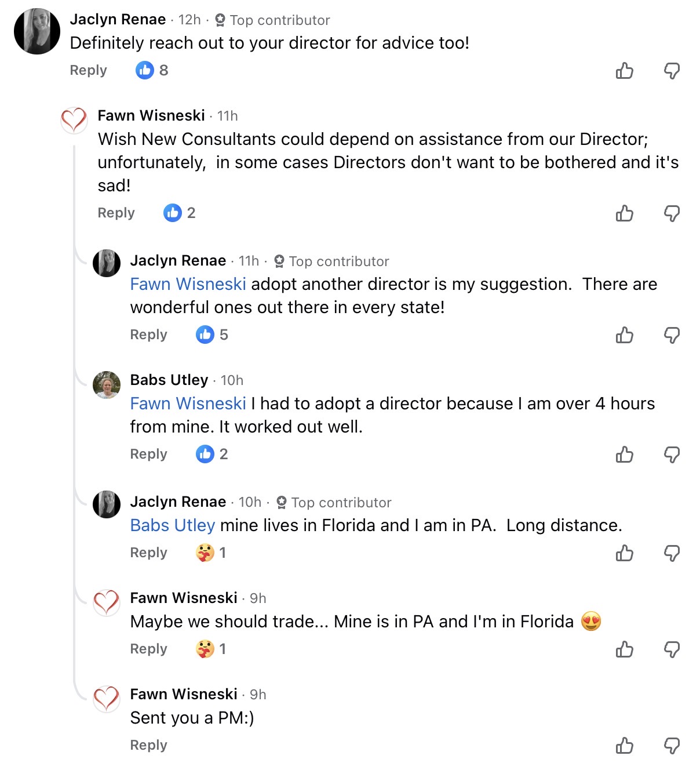The image size is (700, 770).
Task: Show the 5 likes on 'adopt another director' reply
Action: pyautogui.click(x=212, y=335)
